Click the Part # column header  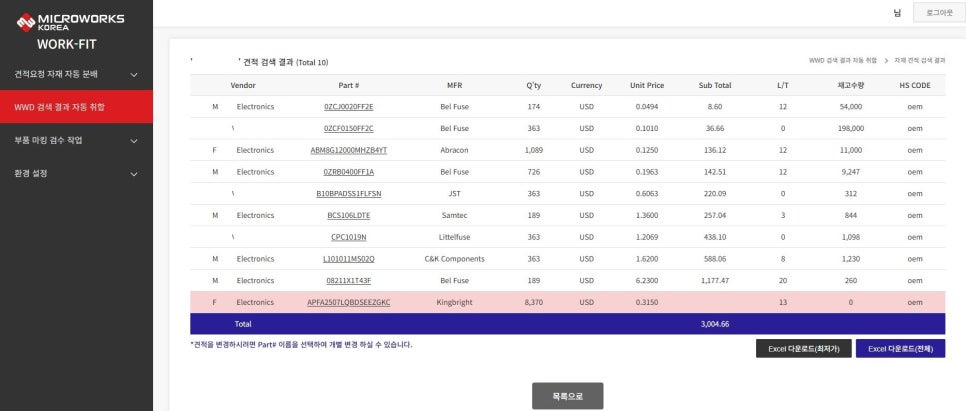click(349, 85)
